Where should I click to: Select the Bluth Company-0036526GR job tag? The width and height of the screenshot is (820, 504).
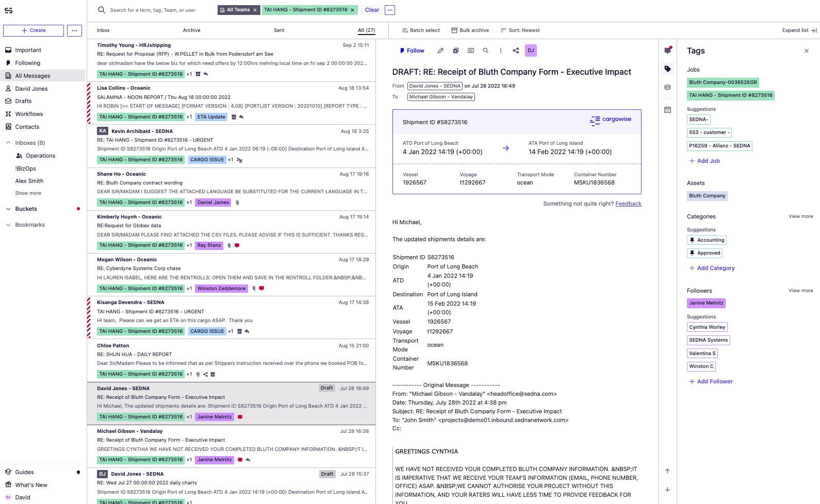click(x=723, y=82)
